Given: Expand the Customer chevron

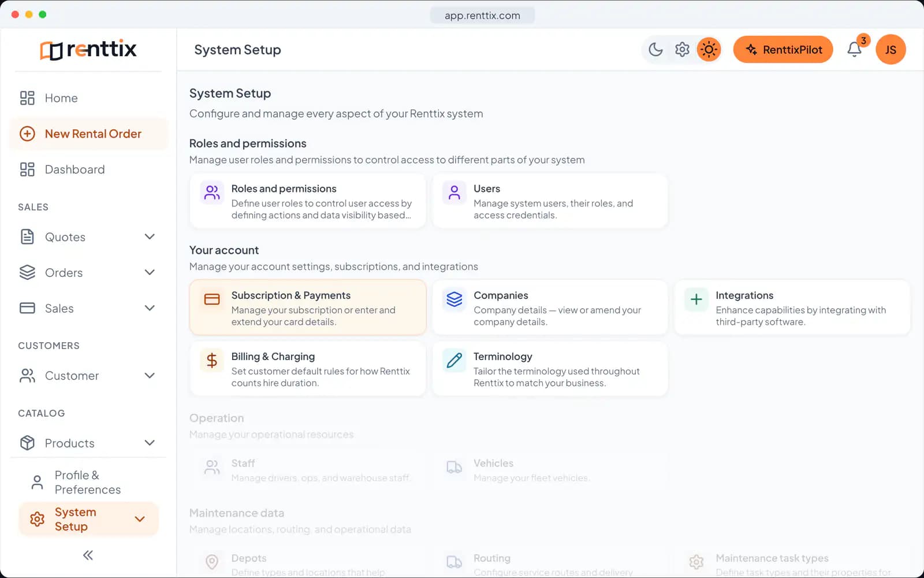Looking at the screenshot, I should [150, 376].
